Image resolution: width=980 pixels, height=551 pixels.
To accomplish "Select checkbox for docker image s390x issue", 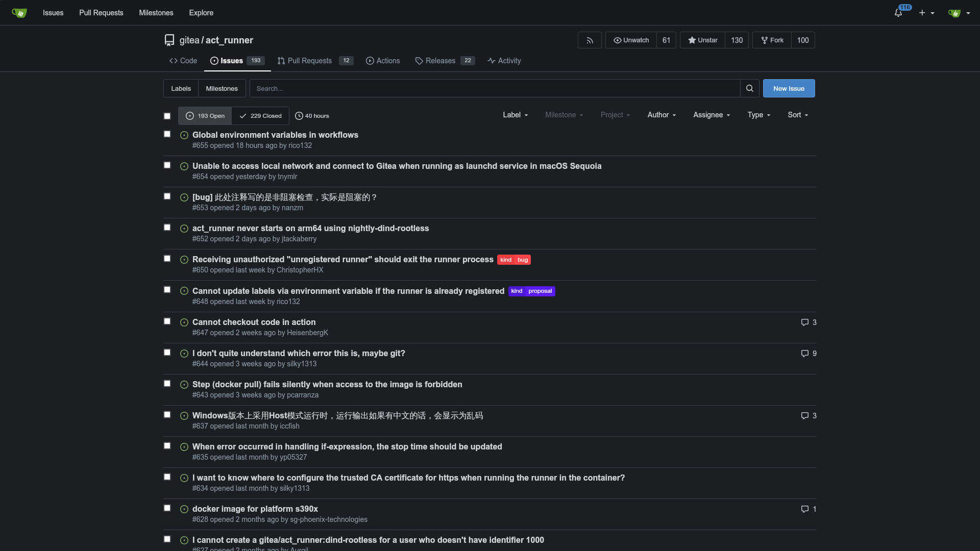I will pyautogui.click(x=167, y=508).
